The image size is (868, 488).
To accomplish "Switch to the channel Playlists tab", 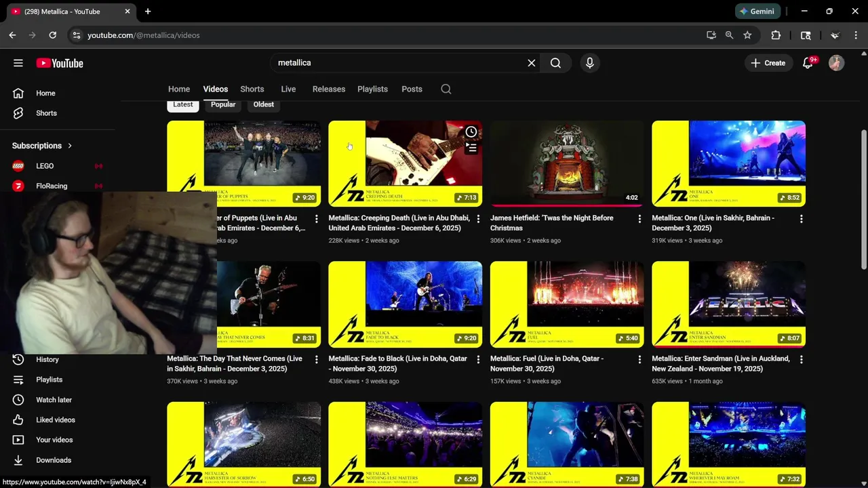I will pyautogui.click(x=372, y=89).
